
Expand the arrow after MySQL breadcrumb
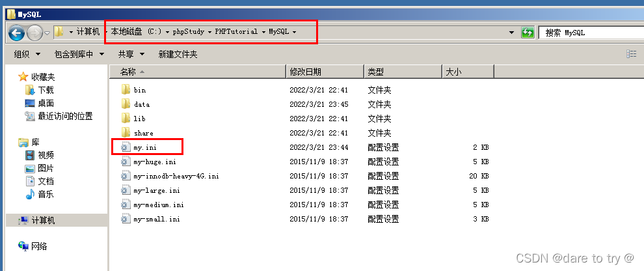295,32
